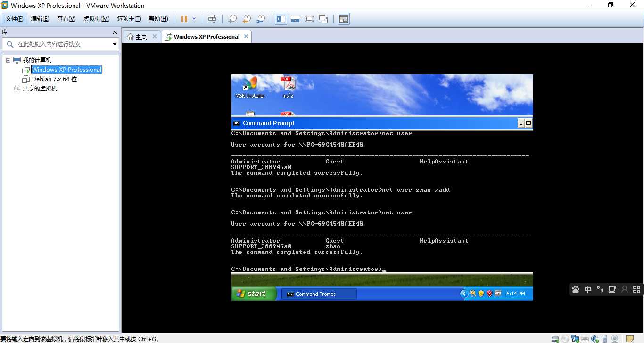
Task: Close the 主页 tab
Action: tap(155, 36)
